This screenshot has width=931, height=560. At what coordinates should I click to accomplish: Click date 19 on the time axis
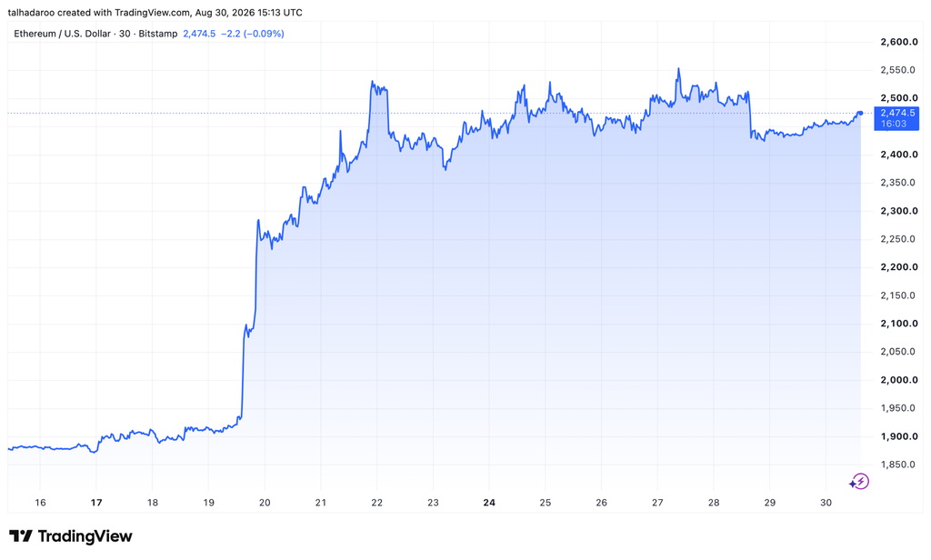(x=208, y=503)
